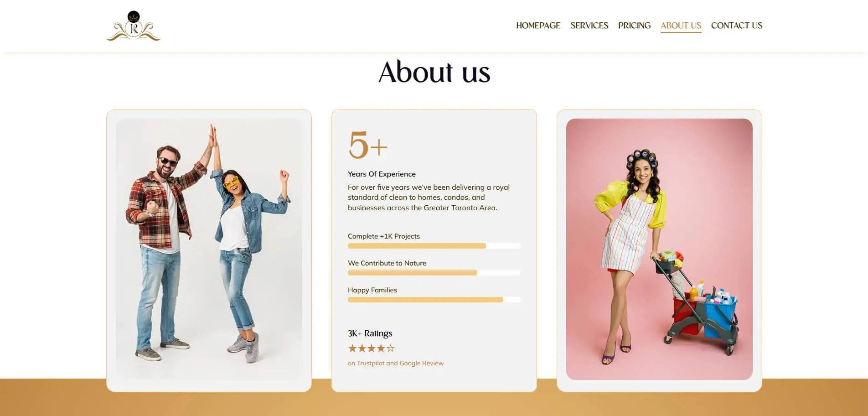Go to the SERVICES page
Screen dimensions: 868x416
(589, 26)
